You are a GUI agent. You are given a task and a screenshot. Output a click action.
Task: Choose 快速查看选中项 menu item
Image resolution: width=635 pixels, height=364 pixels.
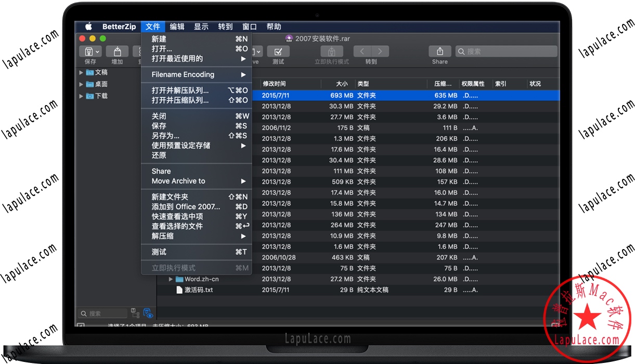pyautogui.click(x=197, y=216)
